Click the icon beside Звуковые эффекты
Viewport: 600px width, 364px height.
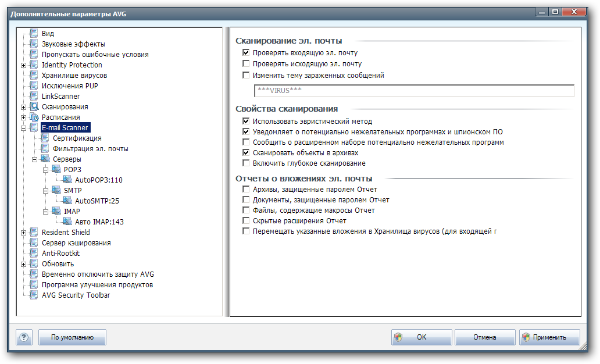(34, 44)
